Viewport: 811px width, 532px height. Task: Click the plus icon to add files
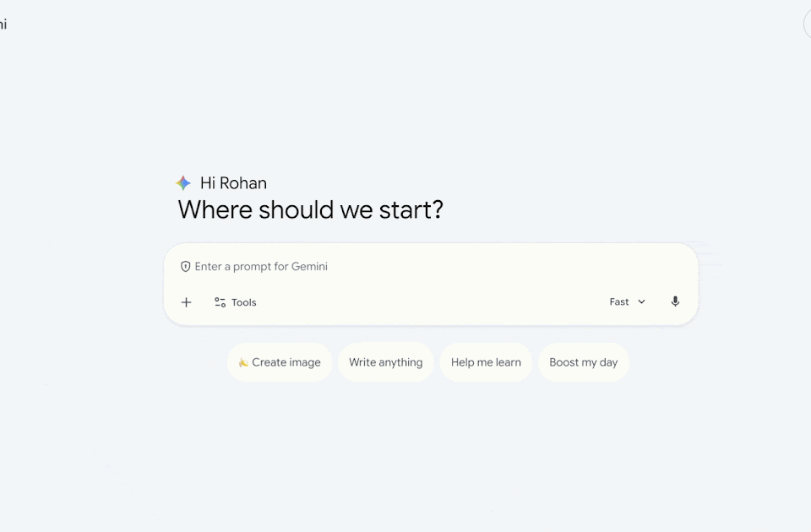(187, 302)
